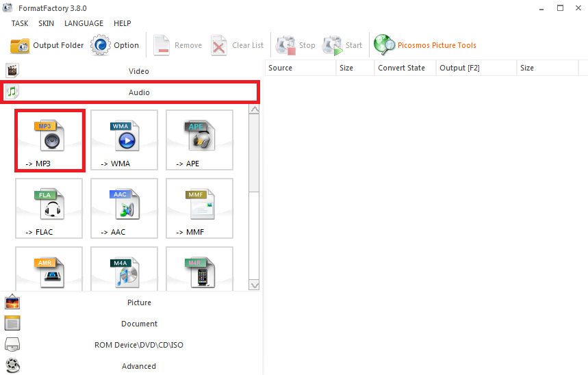Click the audio format list scrollbar thumb
This screenshot has width=588, height=375.
pos(254,153)
